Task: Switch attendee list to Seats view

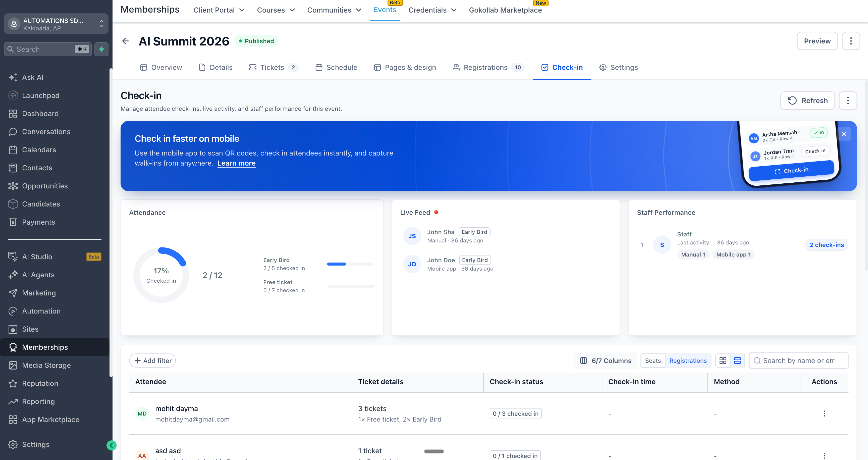Action: coord(653,361)
